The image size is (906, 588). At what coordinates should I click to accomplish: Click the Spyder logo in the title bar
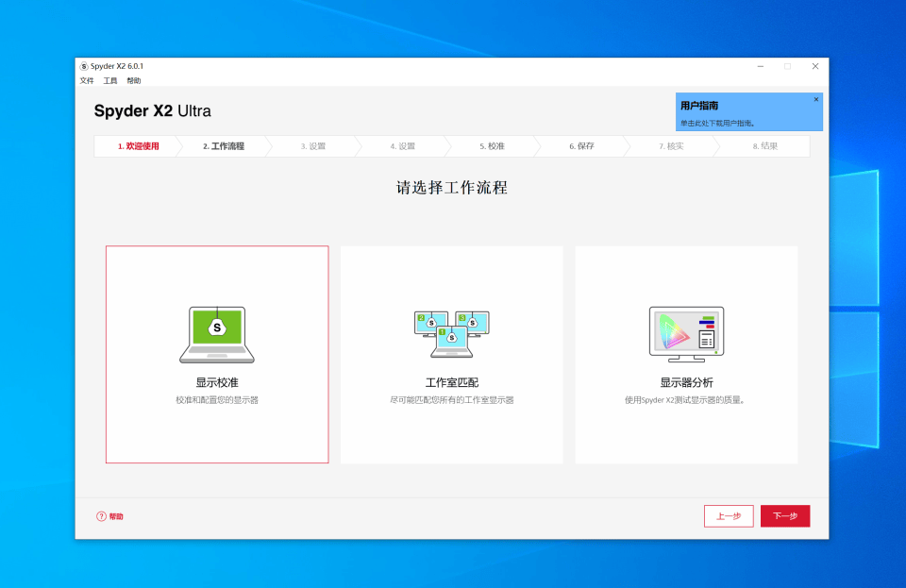click(84, 66)
